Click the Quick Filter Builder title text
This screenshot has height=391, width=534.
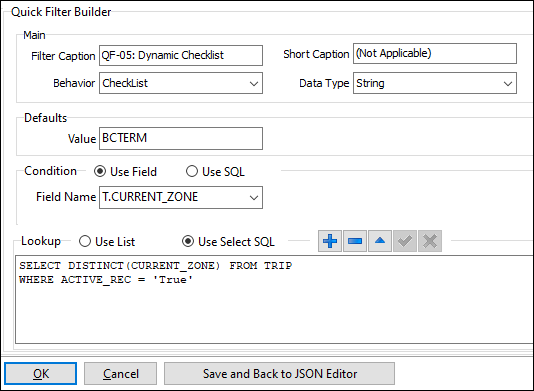point(61,12)
